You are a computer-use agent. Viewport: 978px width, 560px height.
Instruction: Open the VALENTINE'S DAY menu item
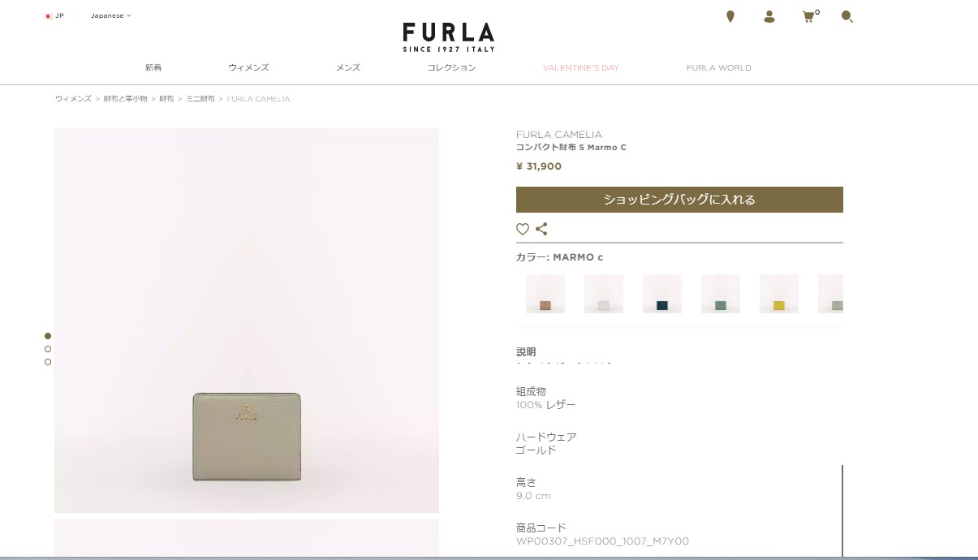point(581,67)
